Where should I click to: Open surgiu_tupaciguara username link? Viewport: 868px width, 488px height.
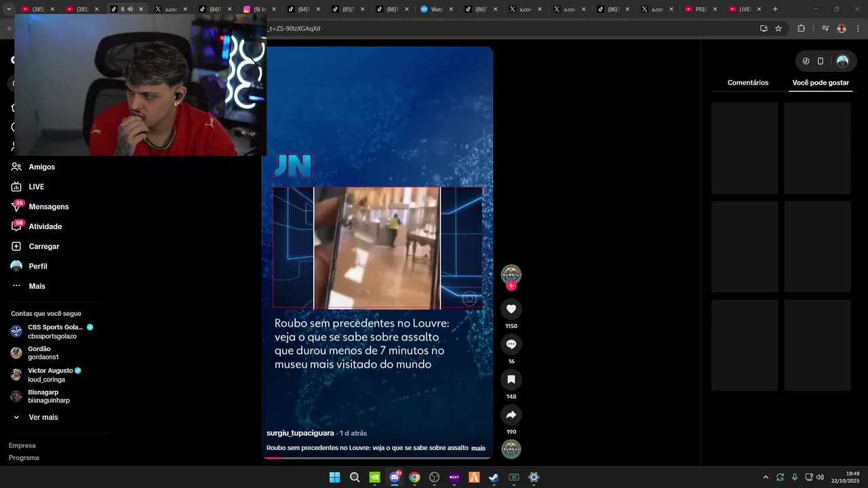point(300,433)
